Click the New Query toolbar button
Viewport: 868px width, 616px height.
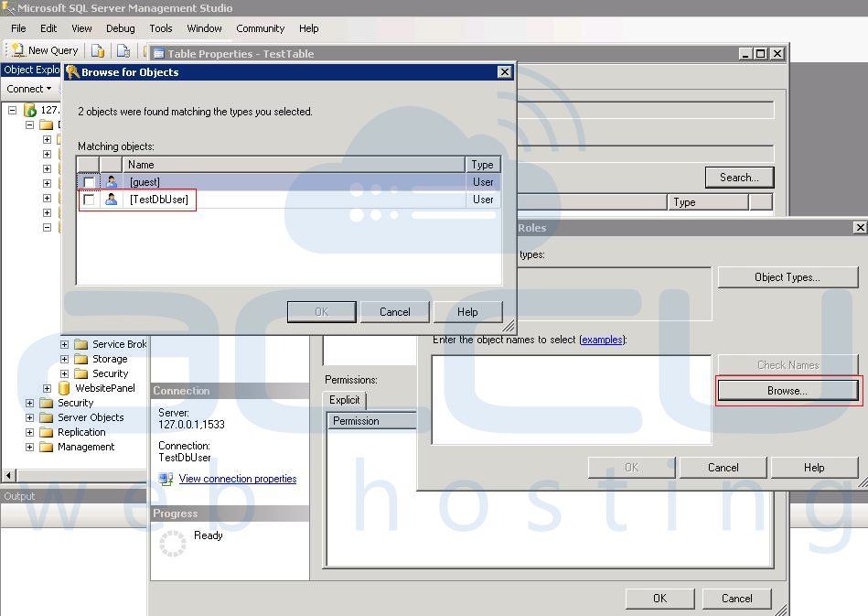[46, 50]
